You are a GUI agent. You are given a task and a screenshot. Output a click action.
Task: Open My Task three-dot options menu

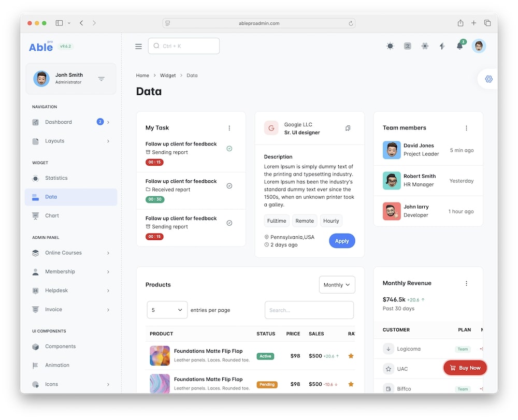tap(229, 128)
